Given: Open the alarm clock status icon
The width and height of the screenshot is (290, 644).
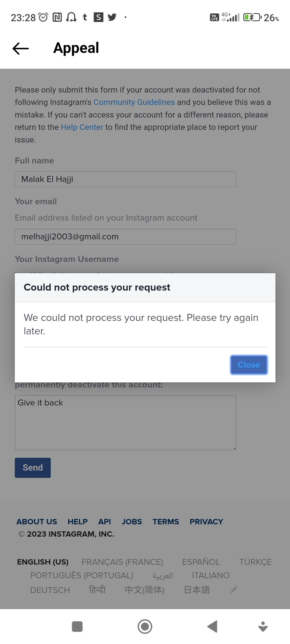Looking at the screenshot, I should click(x=43, y=17).
